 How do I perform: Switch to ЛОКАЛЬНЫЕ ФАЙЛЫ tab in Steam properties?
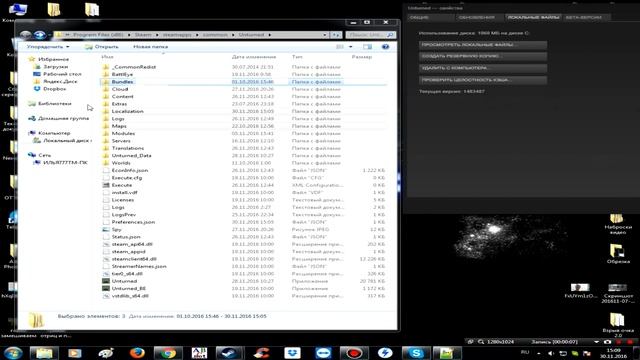point(533,17)
